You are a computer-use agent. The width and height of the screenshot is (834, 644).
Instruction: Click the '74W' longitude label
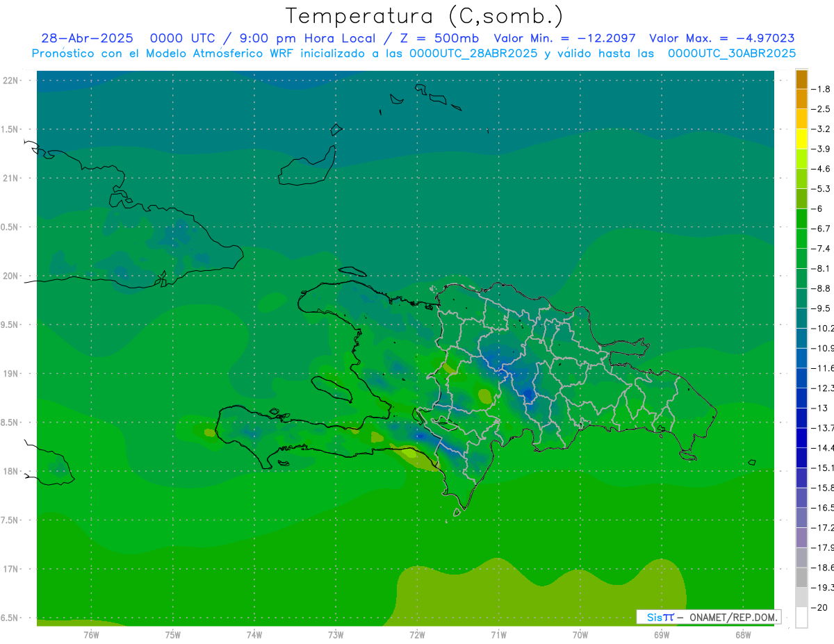tap(254, 635)
